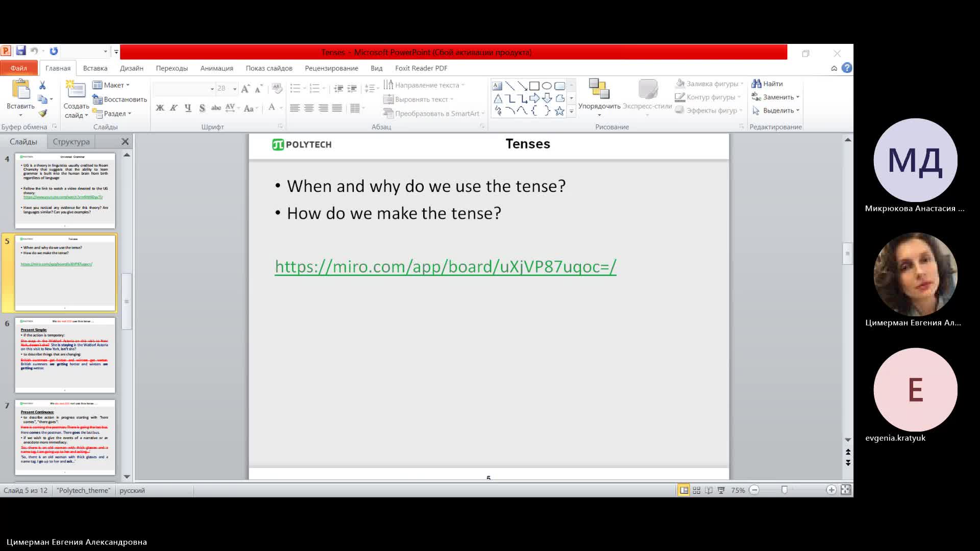Click the font color A swatch
980x551 pixels.
pos(272,107)
